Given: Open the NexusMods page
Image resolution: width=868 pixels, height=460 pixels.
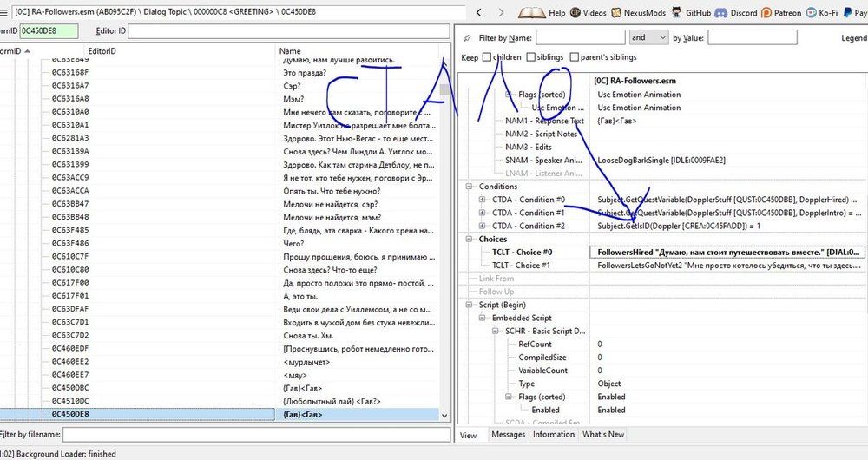Looking at the screenshot, I should (638, 13).
